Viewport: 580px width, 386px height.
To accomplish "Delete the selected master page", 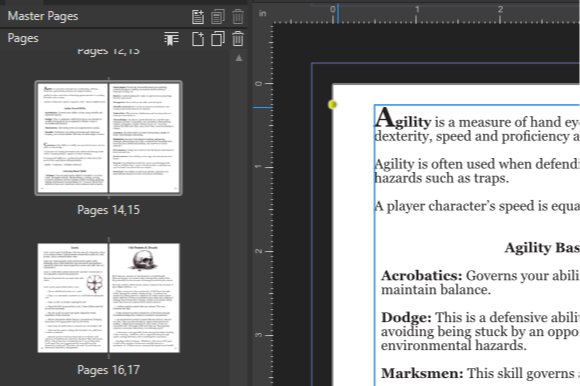I will pos(238,17).
